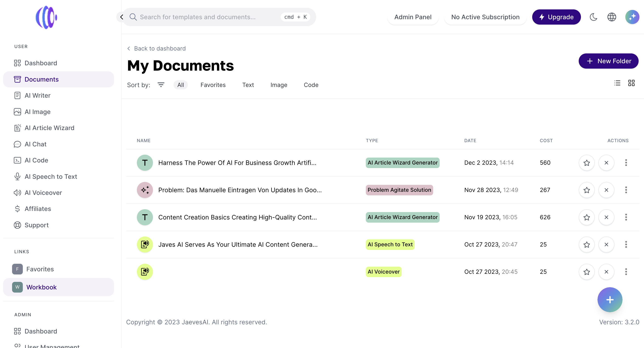Favorite the Problem: Das Manuelle document

pos(587,190)
